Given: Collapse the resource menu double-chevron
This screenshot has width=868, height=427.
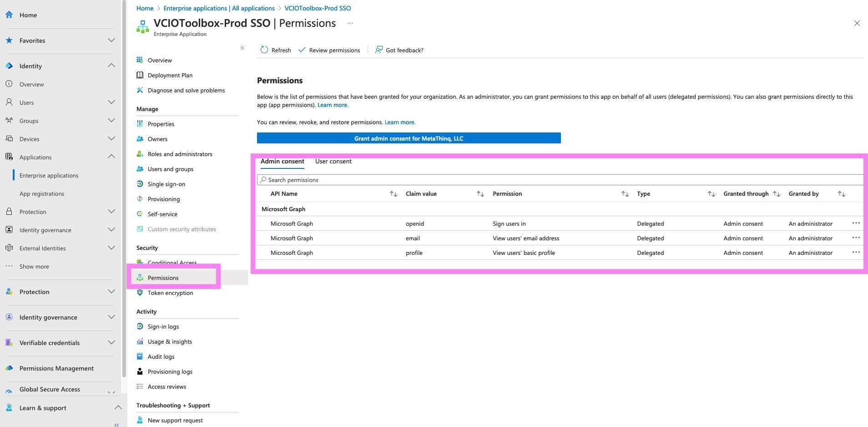Looking at the screenshot, I should point(242,48).
